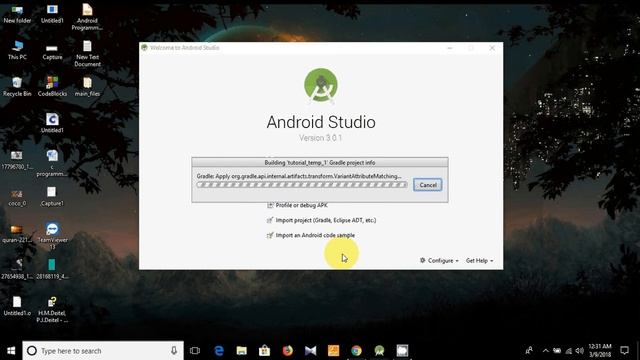
Task: Select the New folder desktop icon
Action: point(17,14)
